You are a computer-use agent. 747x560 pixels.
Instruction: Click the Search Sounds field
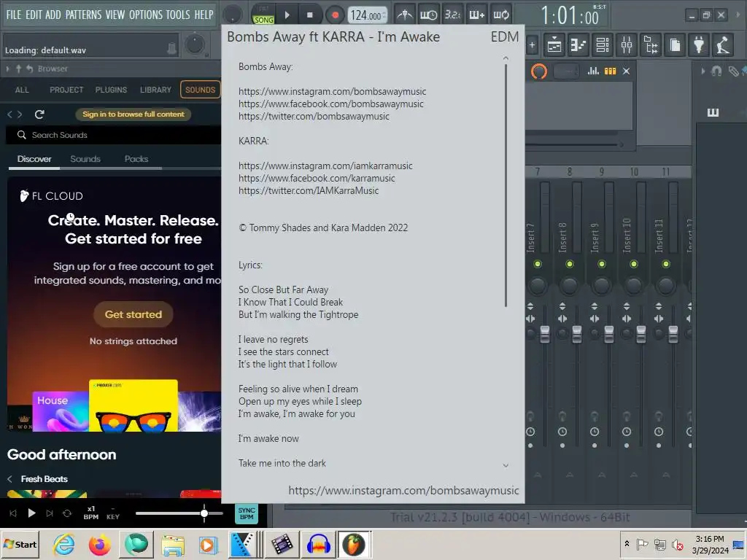pos(113,135)
